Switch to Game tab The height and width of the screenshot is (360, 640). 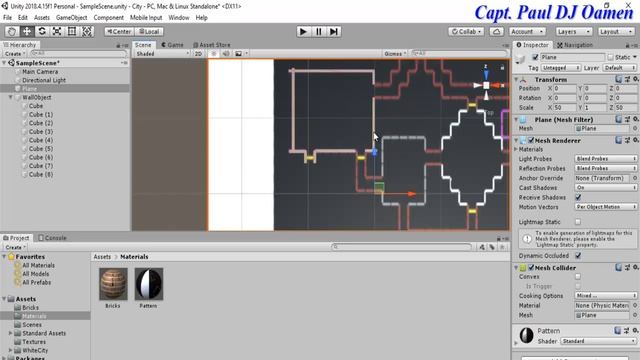click(x=172, y=45)
